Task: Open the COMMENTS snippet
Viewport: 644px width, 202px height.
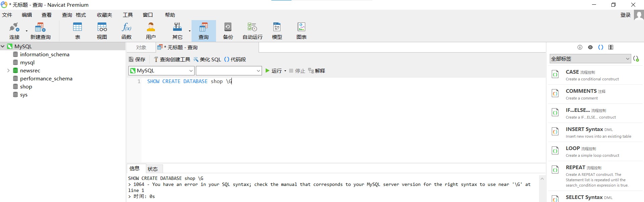Action: click(x=596, y=94)
